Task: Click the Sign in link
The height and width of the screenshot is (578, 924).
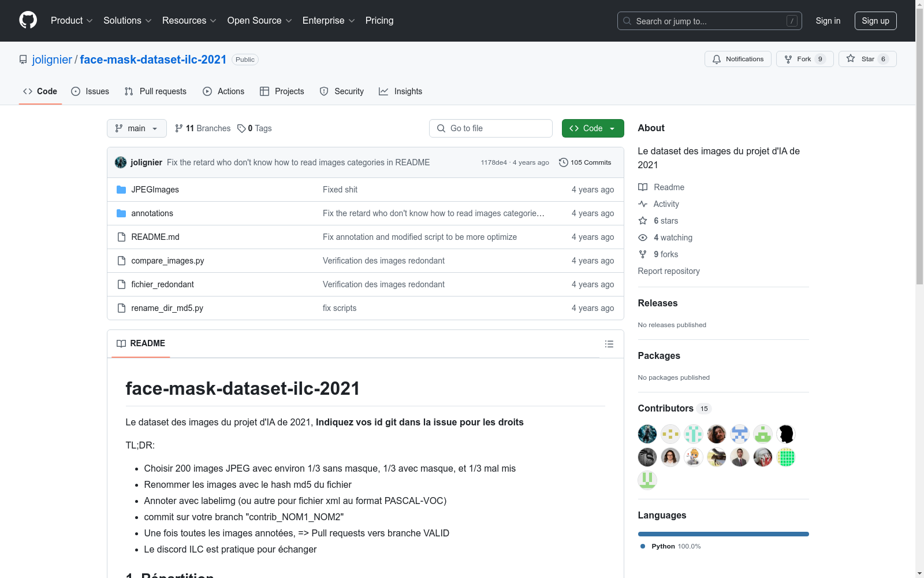Action: pyautogui.click(x=828, y=21)
